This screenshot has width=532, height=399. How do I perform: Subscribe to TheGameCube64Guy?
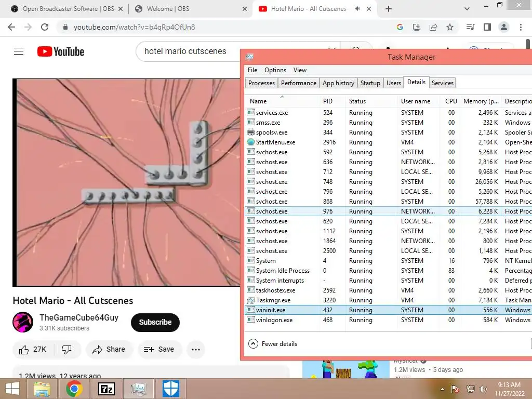155,322
